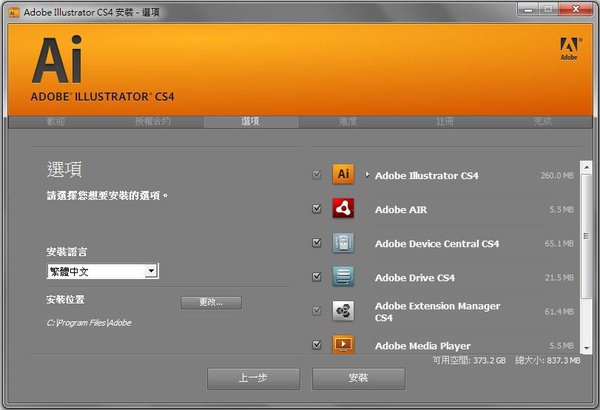Click the component list scrollbar thumb
The image size is (600, 410).
[x=586, y=236]
